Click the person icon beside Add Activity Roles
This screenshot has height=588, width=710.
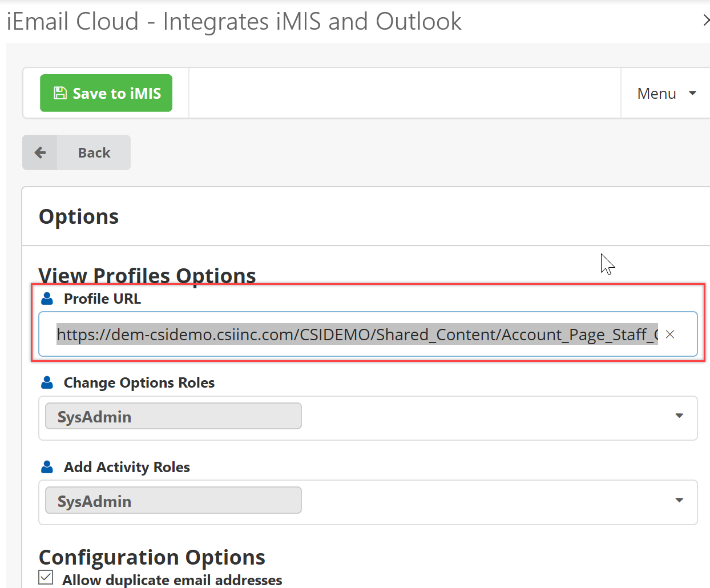click(x=46, y=466)
